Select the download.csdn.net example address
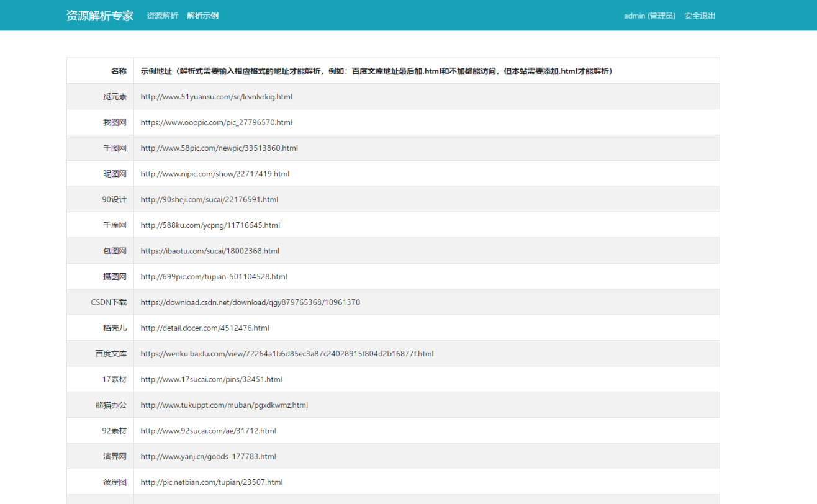817x504 pixels. click(x=250, y=303)
